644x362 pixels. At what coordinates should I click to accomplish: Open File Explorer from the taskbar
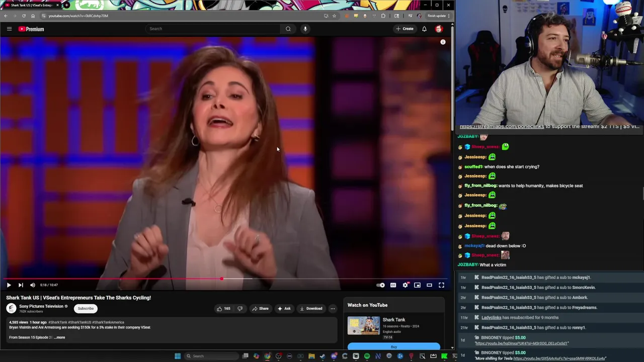311,356
